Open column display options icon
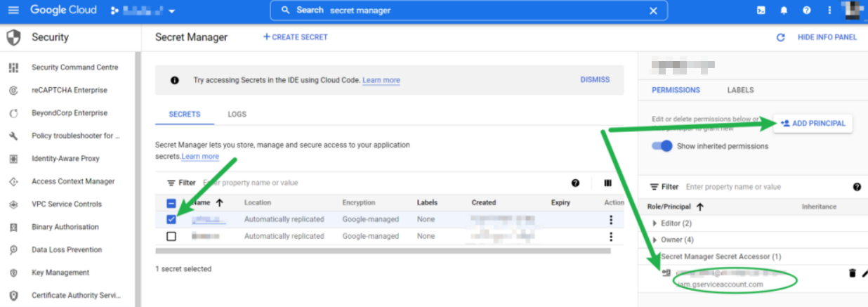This screenshot has width=868, height=307. 607,183
